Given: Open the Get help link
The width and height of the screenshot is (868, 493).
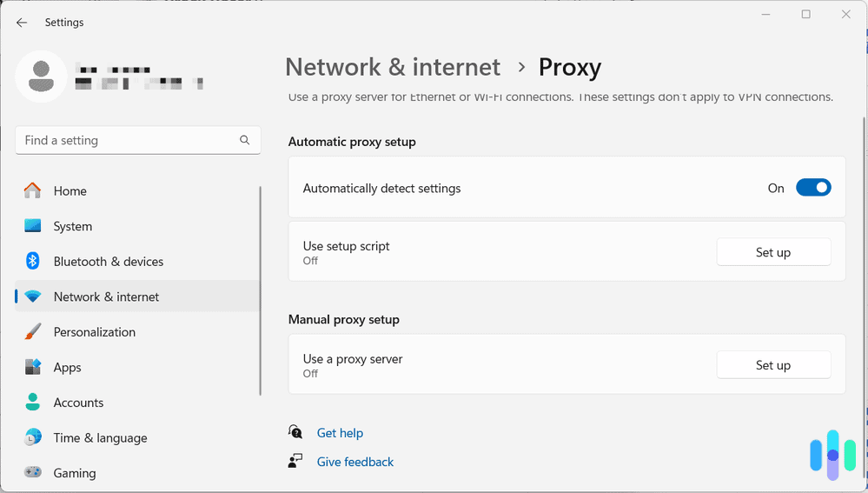Looking at the screenshot, I should coord(340,433).
